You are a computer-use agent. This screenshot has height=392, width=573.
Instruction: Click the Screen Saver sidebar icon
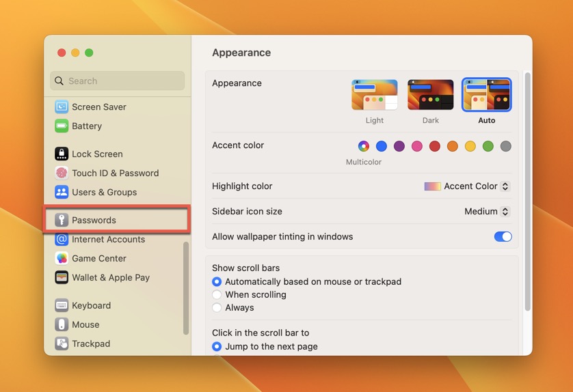point(62,107)
